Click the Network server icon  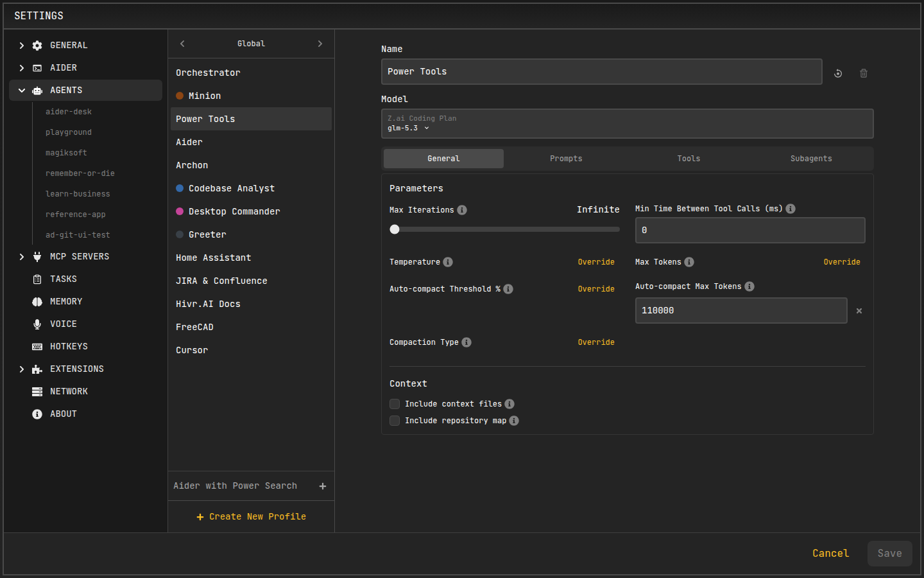[37, 391]
